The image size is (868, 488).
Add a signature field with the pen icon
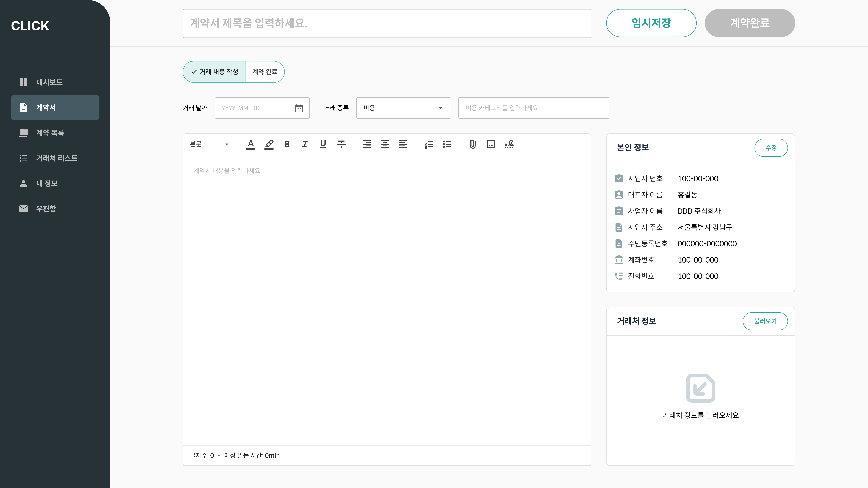pyautogui.click(x=509, y=144)
